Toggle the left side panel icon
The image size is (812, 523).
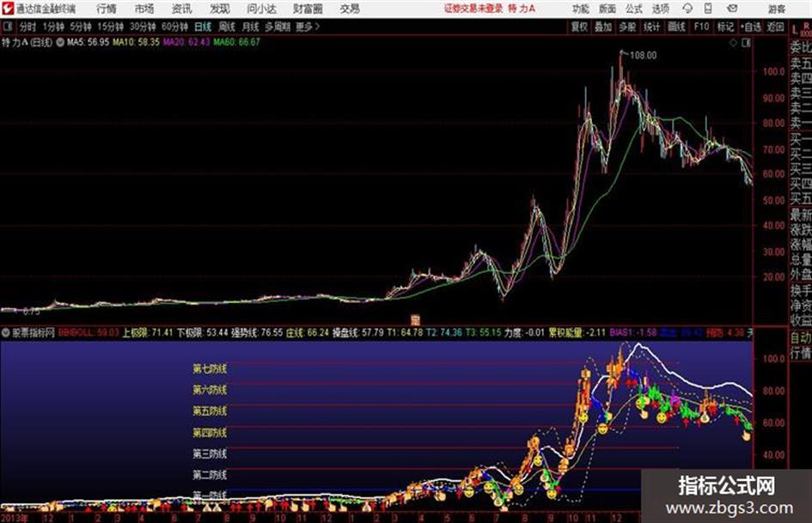coord(7,27)
